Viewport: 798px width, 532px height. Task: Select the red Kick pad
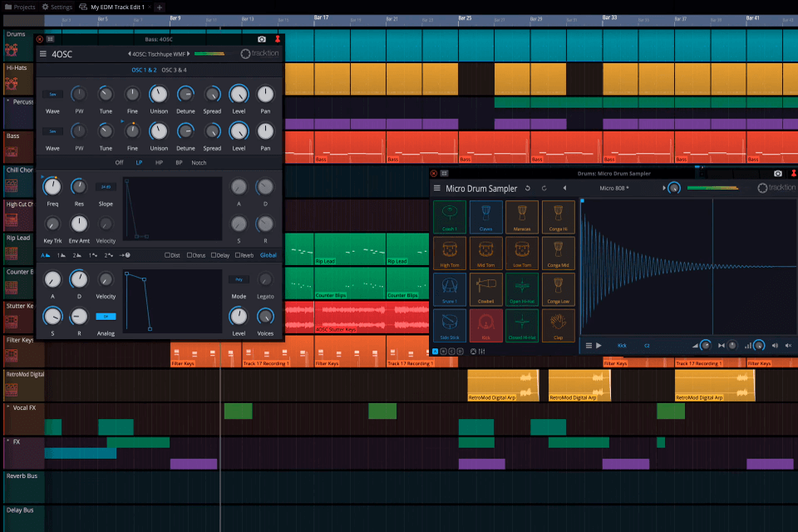[x=485, y=325]
